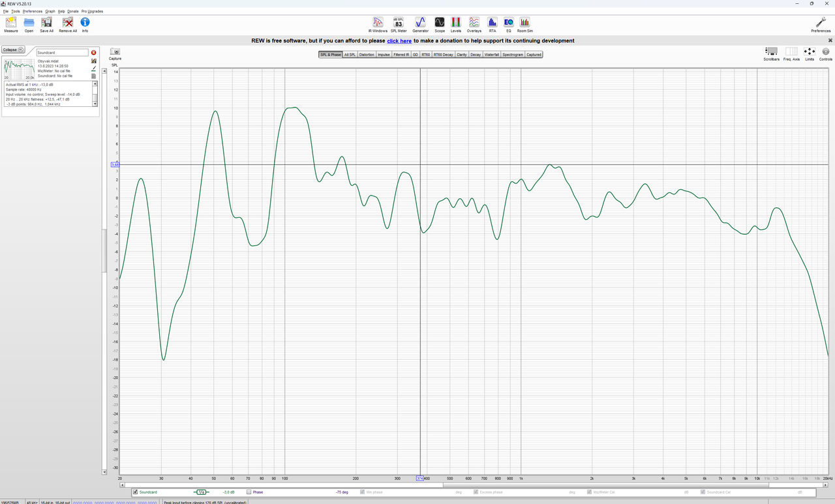Select the SPL & Phase tab
835x504 pixels.
331,55
